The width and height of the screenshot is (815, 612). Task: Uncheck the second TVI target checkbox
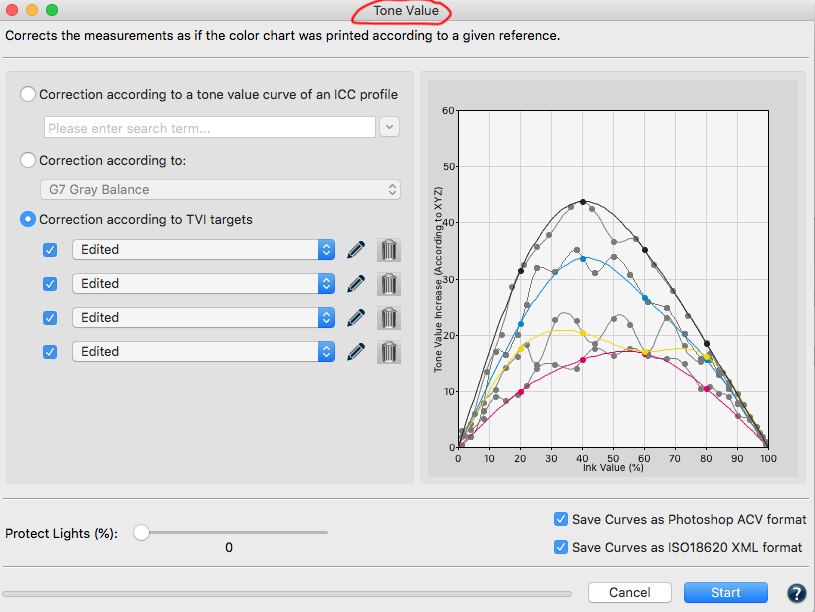tap(50, 284)
